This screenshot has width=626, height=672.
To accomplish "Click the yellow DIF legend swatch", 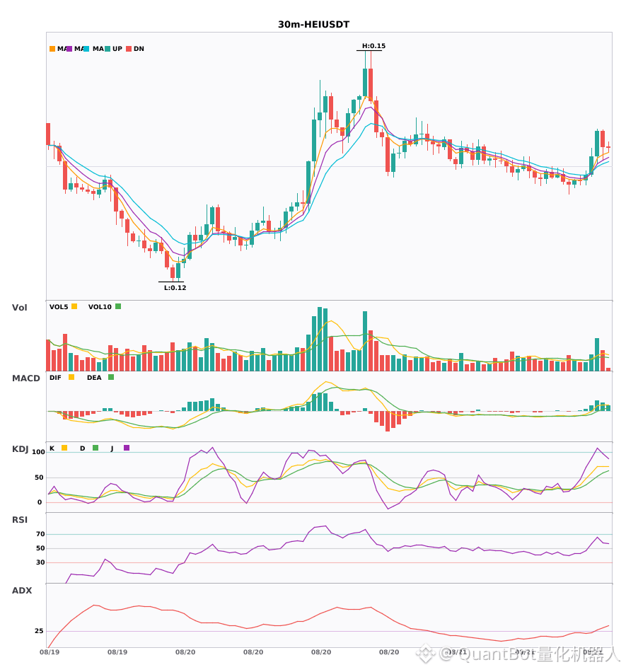I will (x=71, y=377).
